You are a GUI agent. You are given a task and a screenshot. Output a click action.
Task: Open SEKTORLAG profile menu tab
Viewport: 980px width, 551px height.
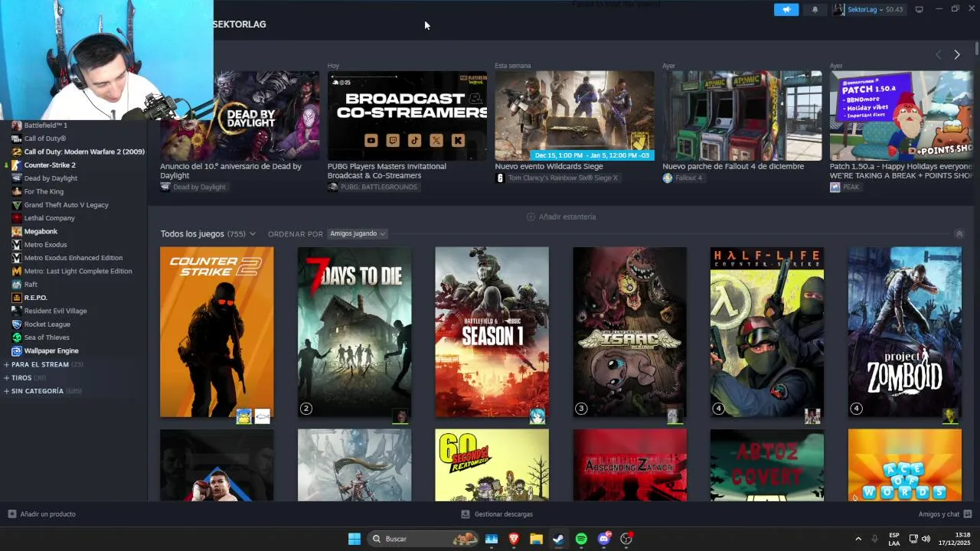tap(240, 24)
